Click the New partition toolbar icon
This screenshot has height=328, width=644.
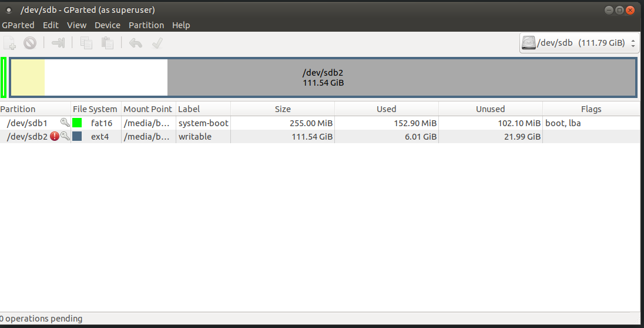(10, 43)
